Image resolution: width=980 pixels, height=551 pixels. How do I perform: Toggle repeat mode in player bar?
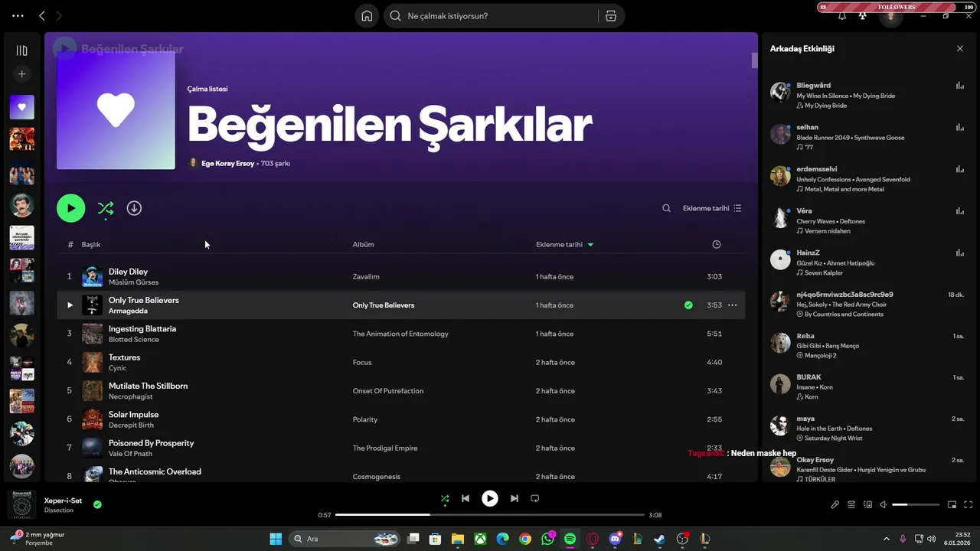(535, 498)
